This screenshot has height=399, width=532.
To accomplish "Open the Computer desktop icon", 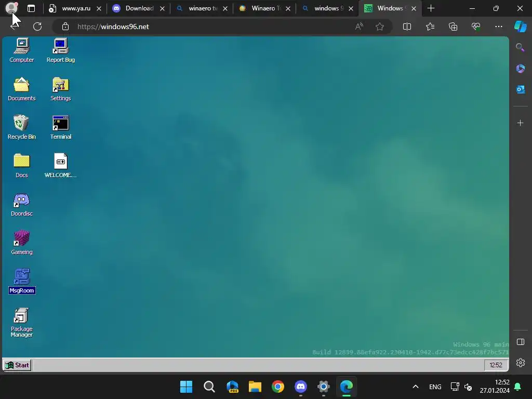I will pyautogui.click(x=22, y=50).
